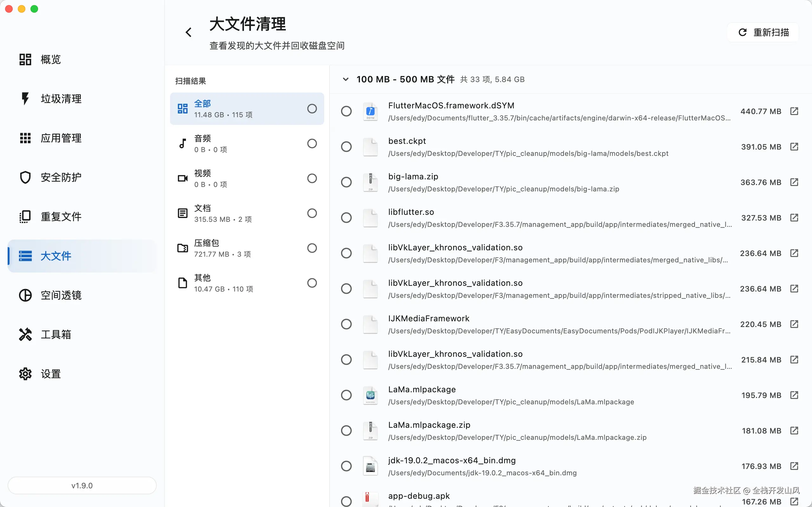This screenshot has height=507, width=812.
Task: Select all via 全部 category circle
Action: coord(312,109)
